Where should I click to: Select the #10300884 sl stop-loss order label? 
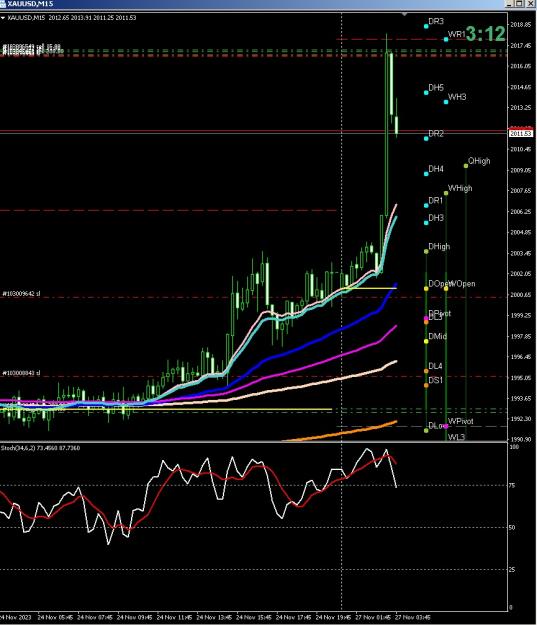coord(22,373)
